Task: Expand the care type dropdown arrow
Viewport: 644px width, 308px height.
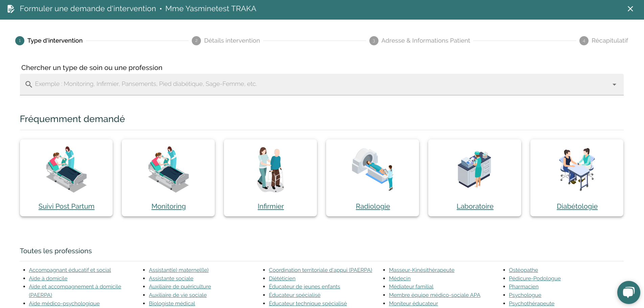Action: click(x=614, y=85)
